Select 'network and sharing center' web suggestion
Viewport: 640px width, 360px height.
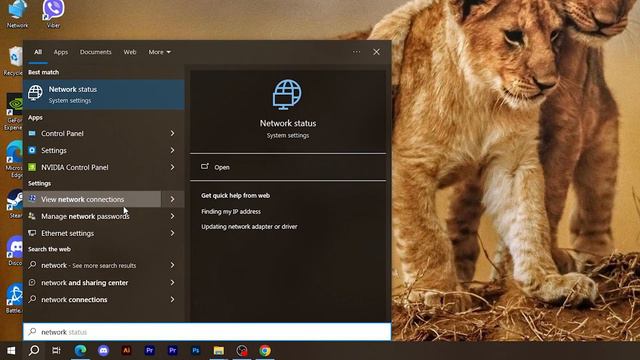pyautogui.click(x=92, y=282)
